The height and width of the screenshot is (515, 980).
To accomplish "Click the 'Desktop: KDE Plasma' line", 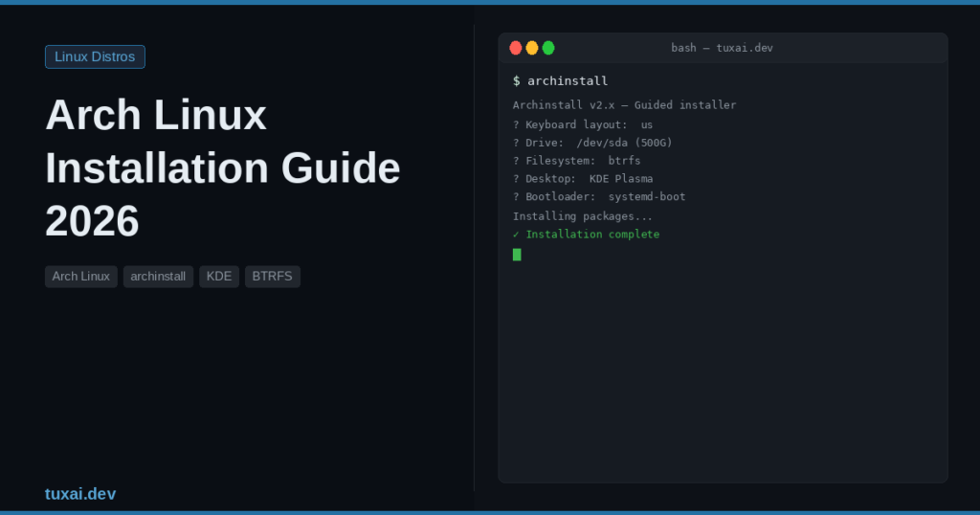I will click(x=583, y=179).
